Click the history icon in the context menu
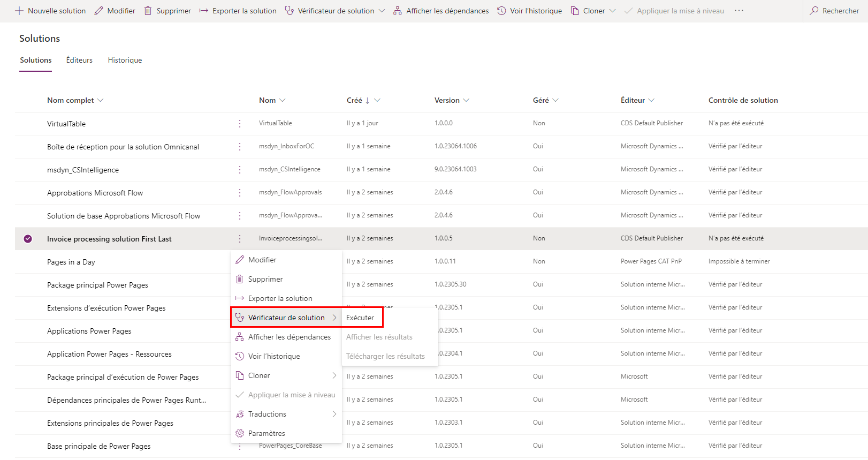 (x=240, y=356)
